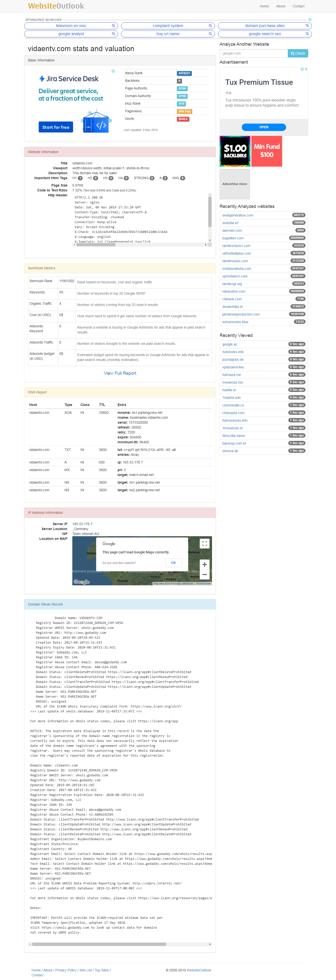Open footer Site List link
Image resolution: width=336 pixels, height=980 pixels.
pos(86,970)
